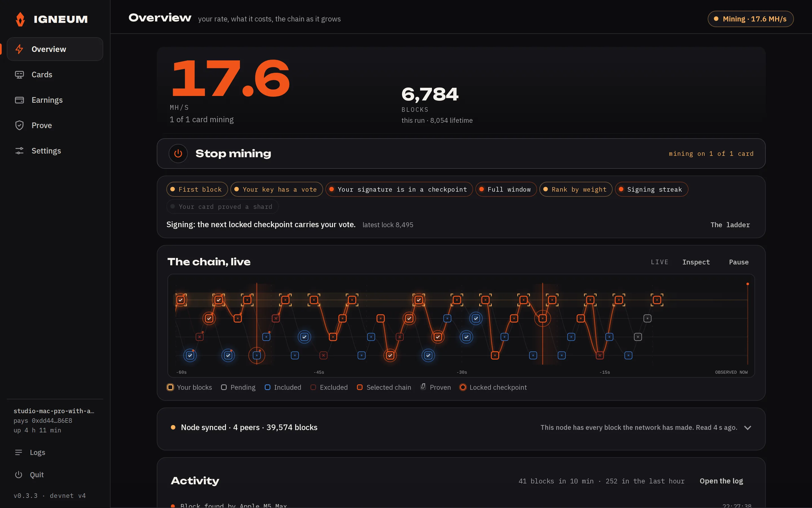Click the Overview lightning bolt icon
The image size is (812, 508).
tap(19, 49)
